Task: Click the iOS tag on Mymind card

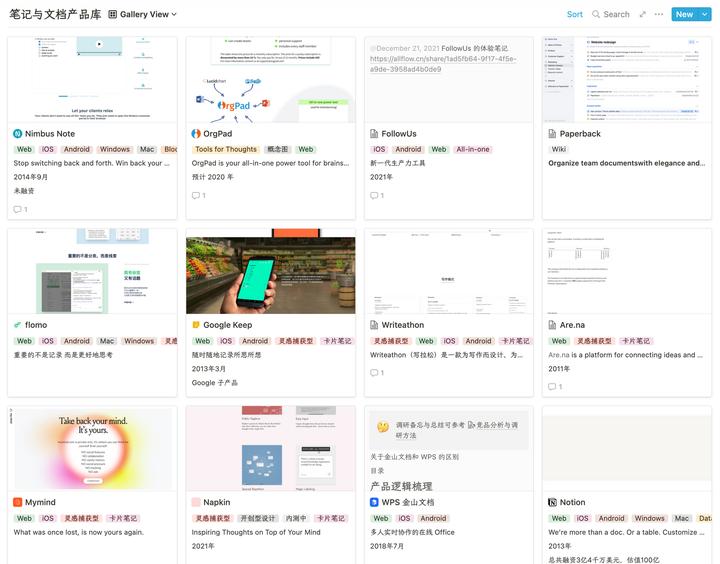Action: click(48, 518)
